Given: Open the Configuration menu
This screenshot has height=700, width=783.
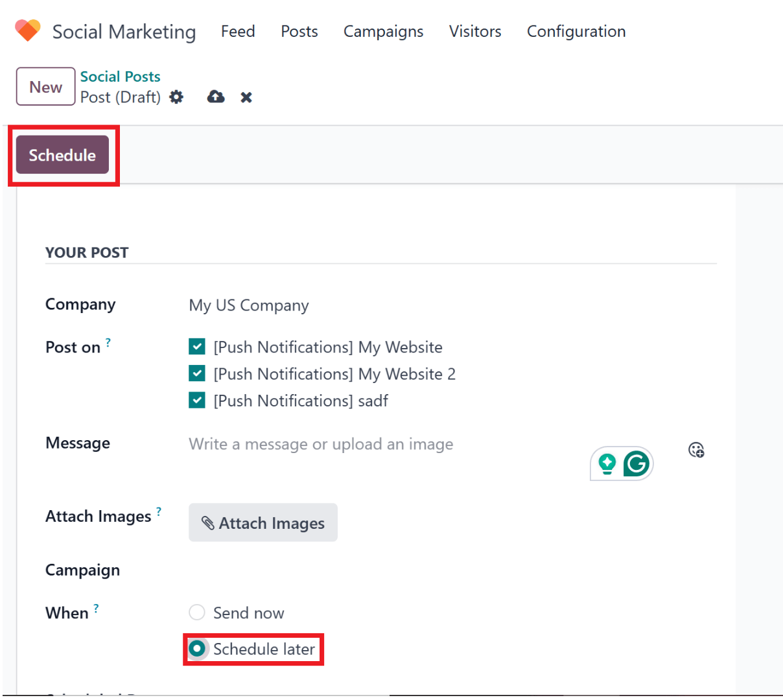Looking at the screenshot, I should point(576,31).
